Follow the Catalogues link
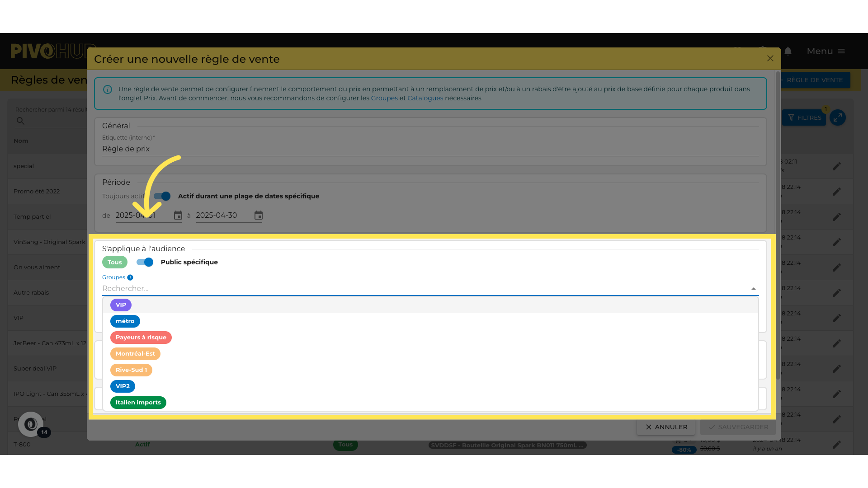This screenshot has height=488, width=868. click(425, 98)
